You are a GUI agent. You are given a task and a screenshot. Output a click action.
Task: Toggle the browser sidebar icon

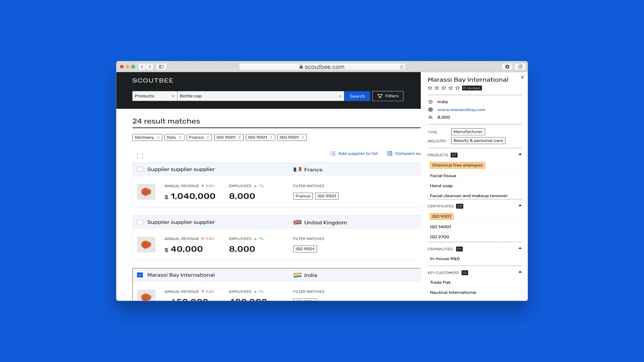(x=161, y=67)
